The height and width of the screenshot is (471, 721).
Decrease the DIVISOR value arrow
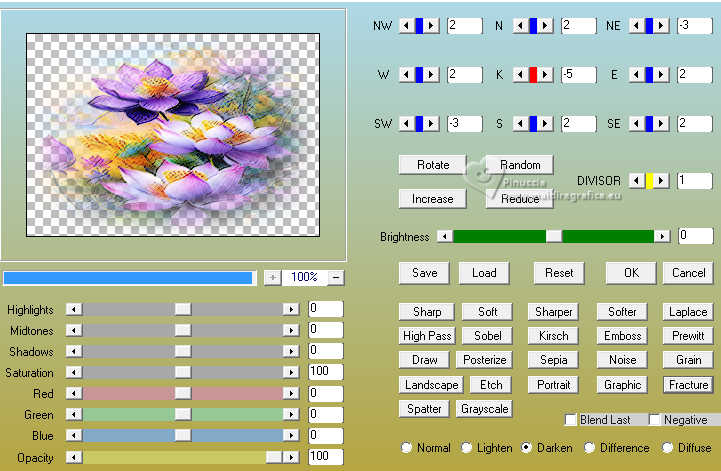click(637, 180)
